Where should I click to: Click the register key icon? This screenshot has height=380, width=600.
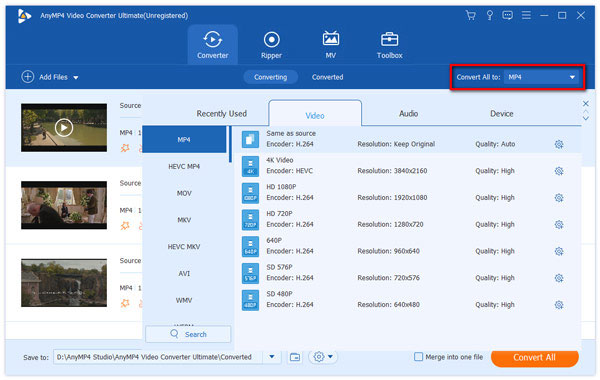(489, 16)
